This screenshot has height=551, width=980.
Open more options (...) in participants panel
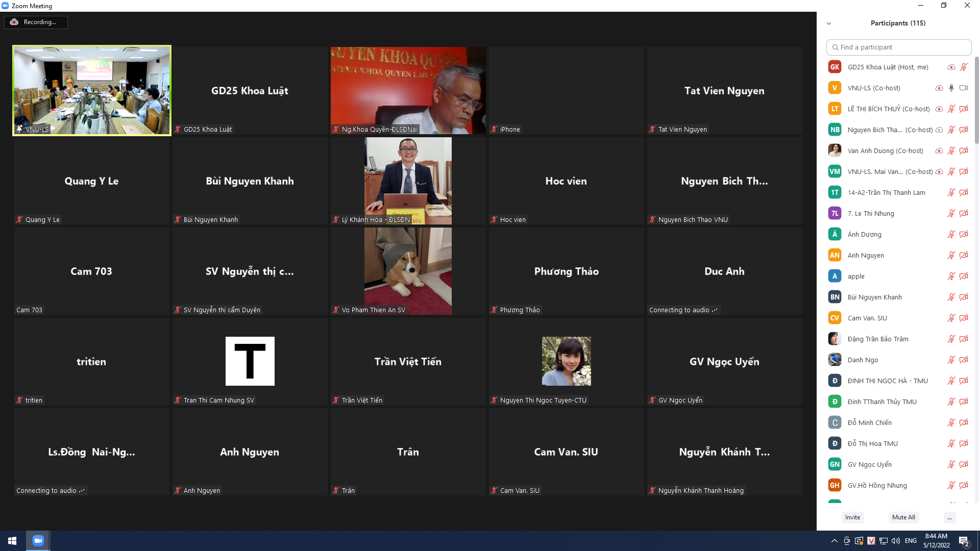pyautogui.click(x=949, y=517)
